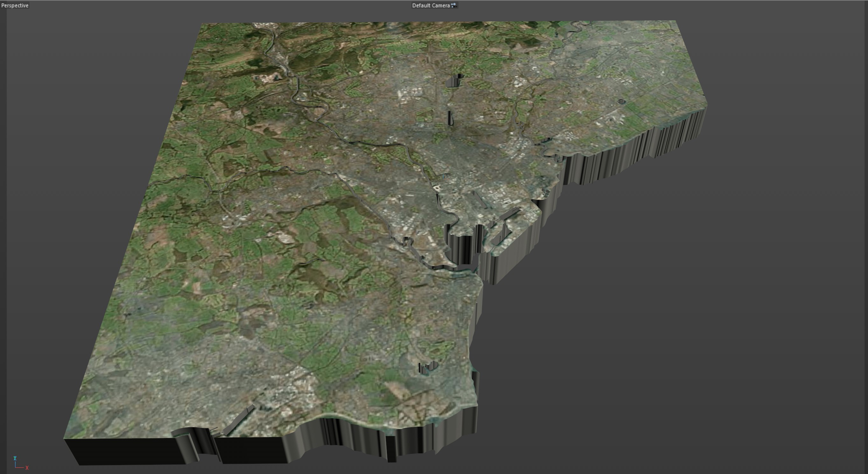Click the axis gizmo origin corner
Screen dimensions: 868x474
16,467
